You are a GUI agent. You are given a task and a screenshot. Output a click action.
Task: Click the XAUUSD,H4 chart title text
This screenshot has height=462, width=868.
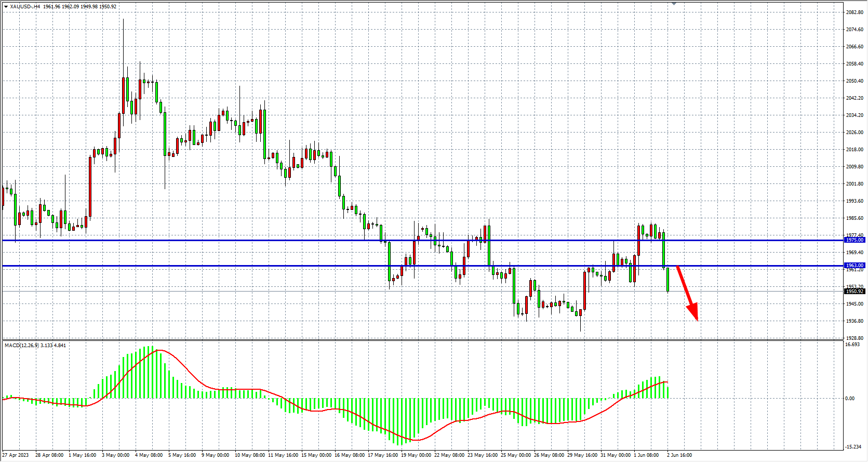click(25, 7)
